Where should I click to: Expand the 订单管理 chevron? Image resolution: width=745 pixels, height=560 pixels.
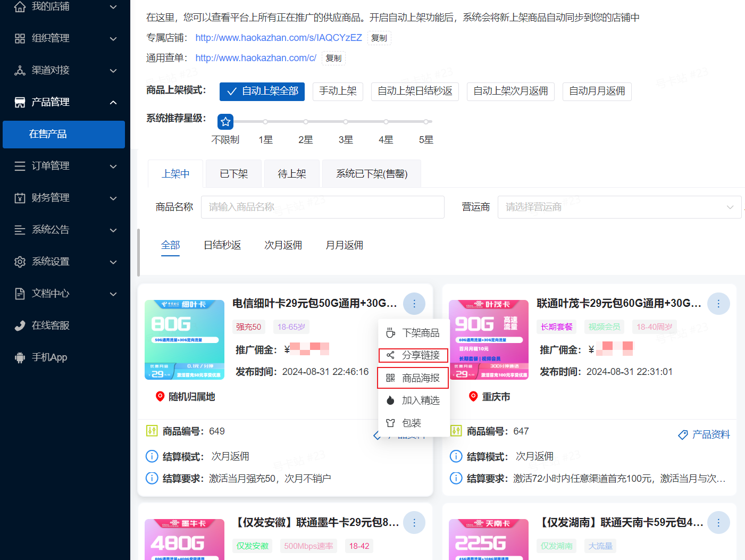tap(113, 166)
